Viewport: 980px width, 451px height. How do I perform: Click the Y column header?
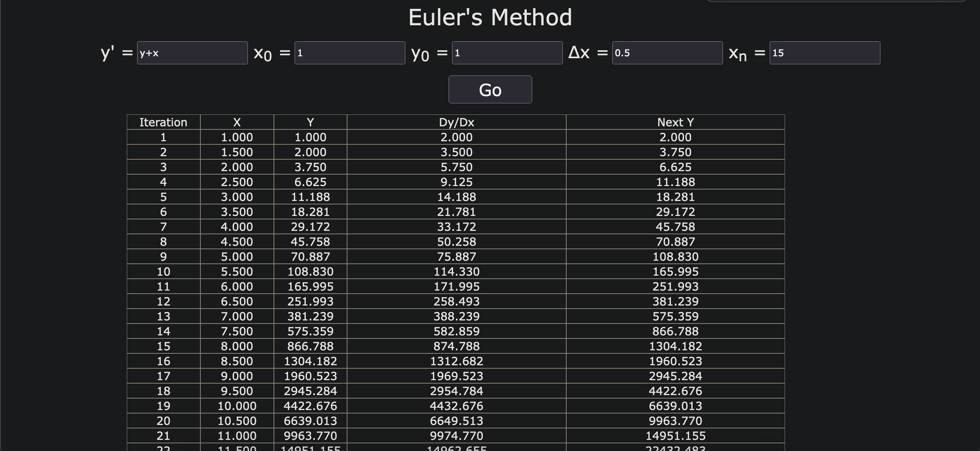pos(310,122)
